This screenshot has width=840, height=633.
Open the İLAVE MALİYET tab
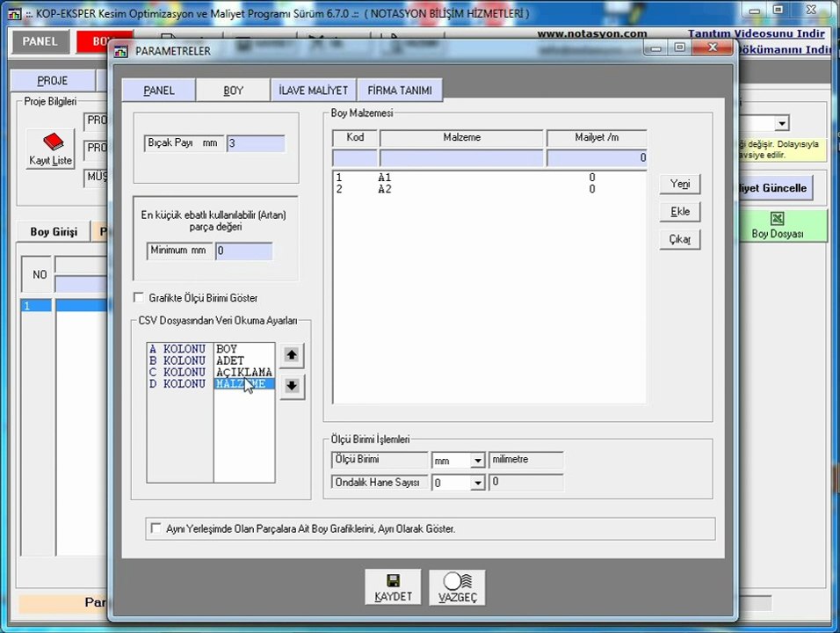click(314, 91)
